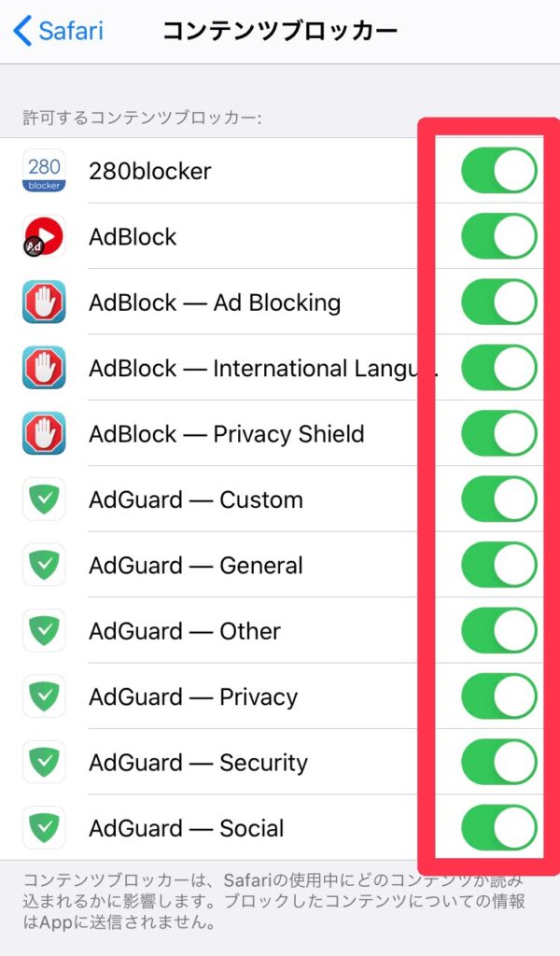The height and width of the screenshot is (956, 560).
Task: Disable the 280blocker toggle
Action: (498, 171)
